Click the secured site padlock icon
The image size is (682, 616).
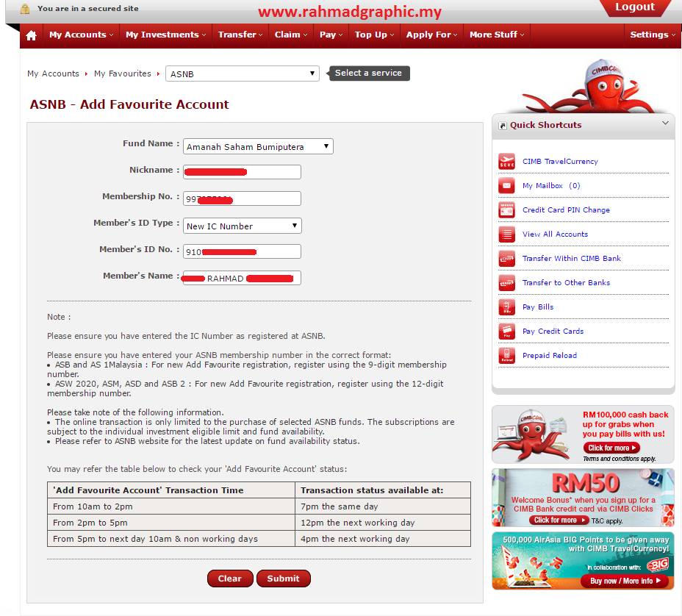(x=25, y=9)
